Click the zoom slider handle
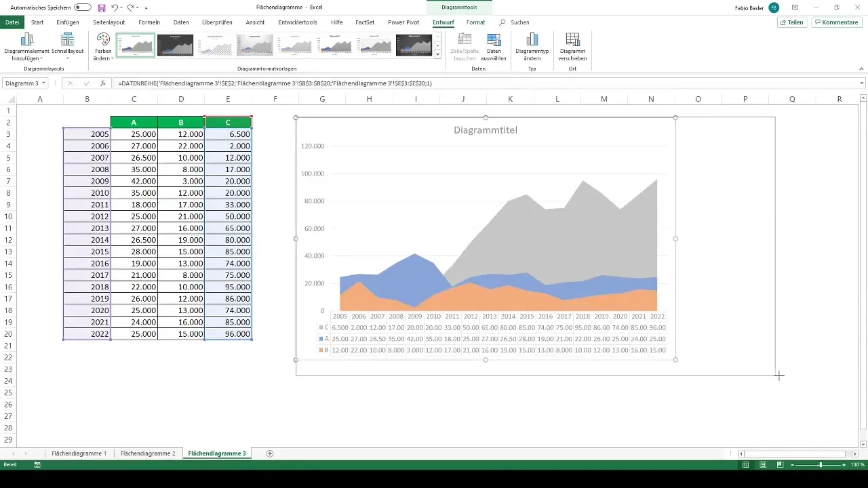 [x=821, y=465]
